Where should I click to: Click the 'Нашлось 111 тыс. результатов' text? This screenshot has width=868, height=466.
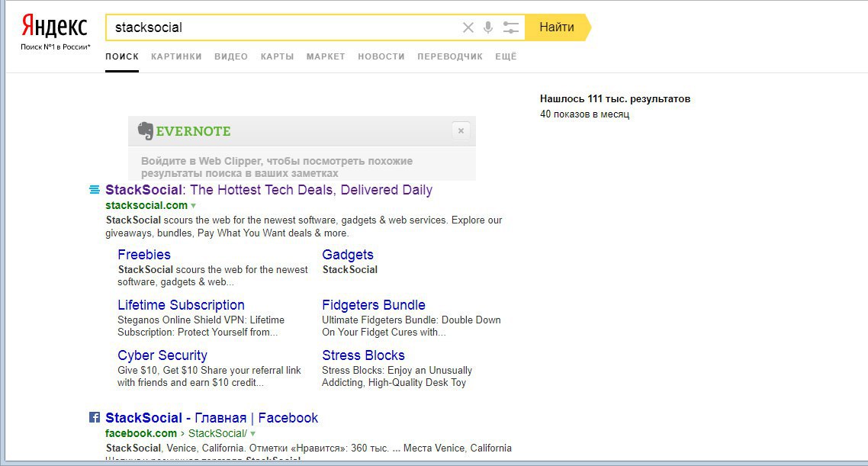(615, 99)
